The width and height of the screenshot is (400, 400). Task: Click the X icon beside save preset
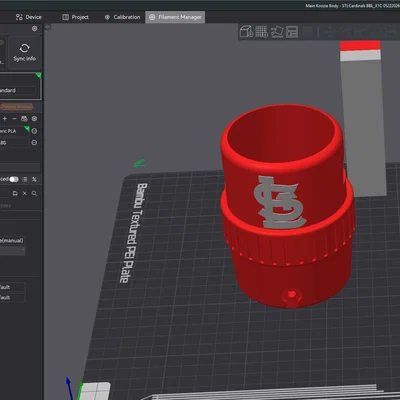click(x=25, y=193)
